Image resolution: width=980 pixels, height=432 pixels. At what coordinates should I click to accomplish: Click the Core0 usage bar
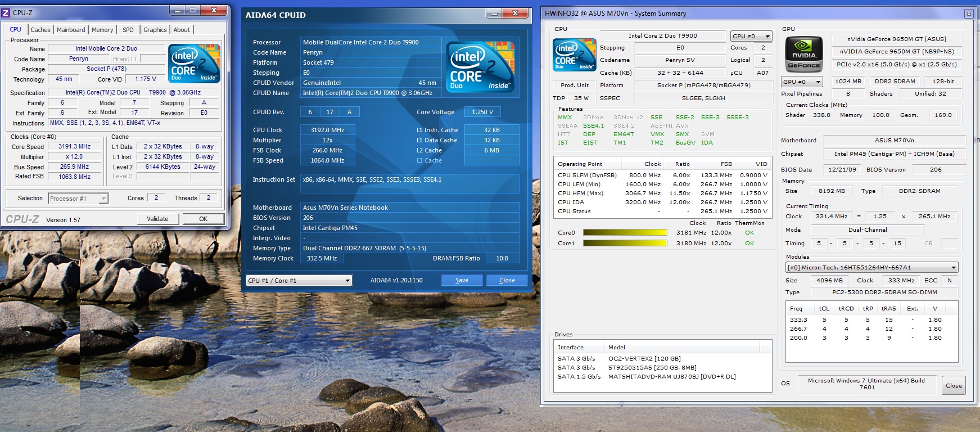(x=625, y=233)
